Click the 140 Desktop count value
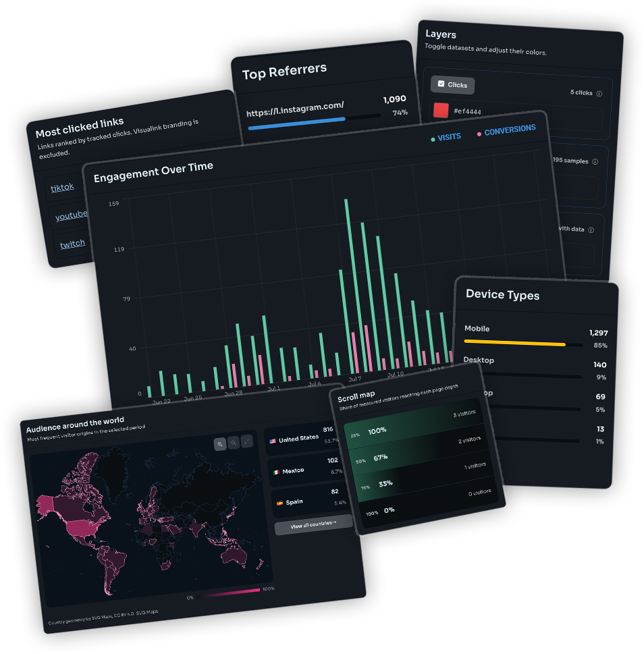644x654 pixels. [600, 365]
